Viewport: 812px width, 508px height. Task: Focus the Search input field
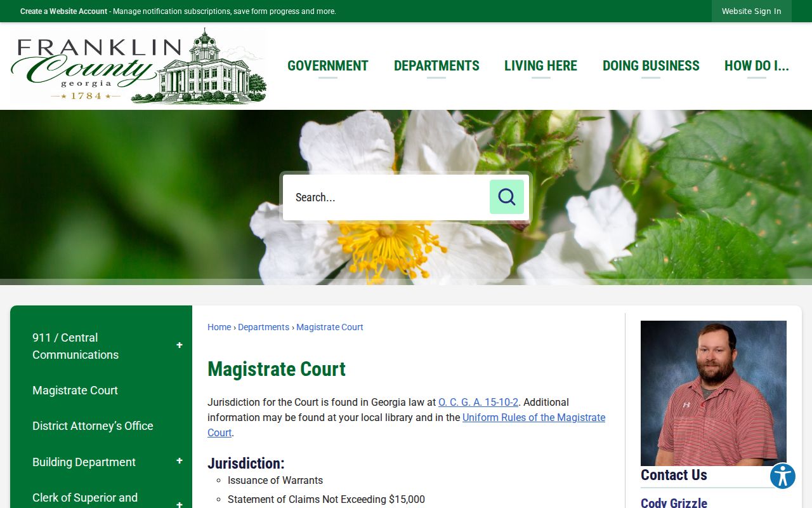(x=386, y=197)
